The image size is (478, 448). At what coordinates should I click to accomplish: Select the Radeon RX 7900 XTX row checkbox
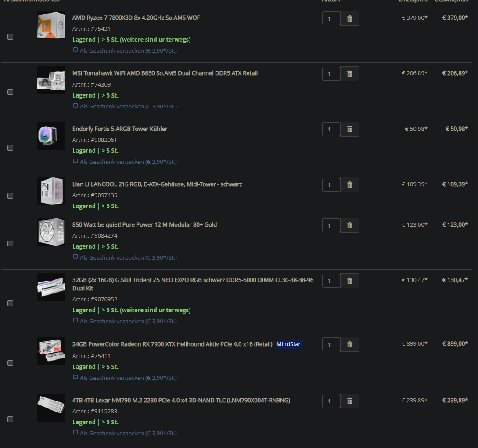coord(11,363)
